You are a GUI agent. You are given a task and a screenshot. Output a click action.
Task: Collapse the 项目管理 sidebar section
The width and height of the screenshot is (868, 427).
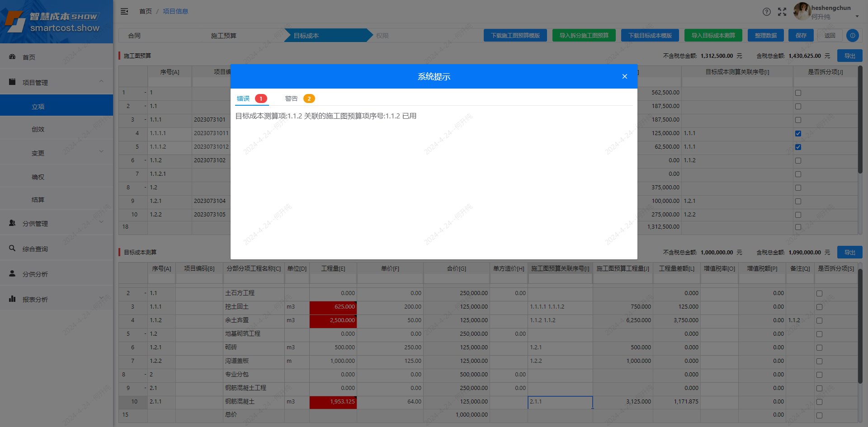(x=101, y=82)
